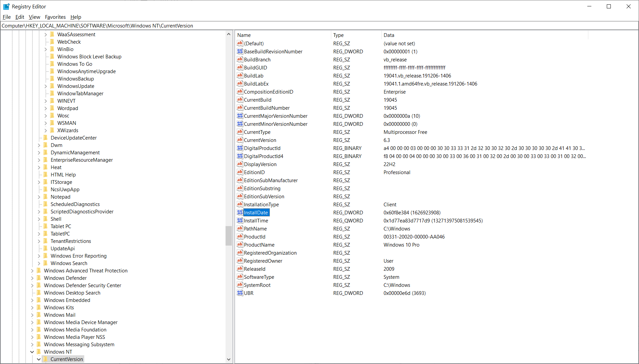Click the BuildBranch value icon
The width and height of the screenshot is (639, 364).
coord(240,59)
